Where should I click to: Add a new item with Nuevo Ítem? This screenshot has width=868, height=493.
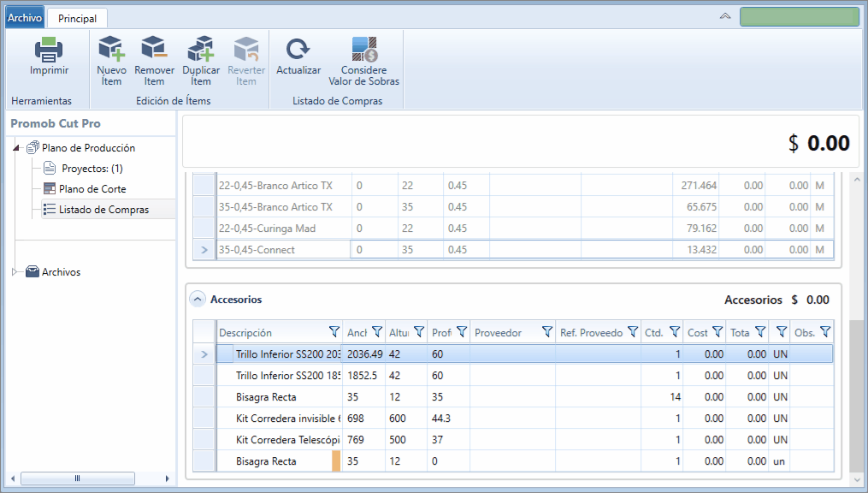111,48
